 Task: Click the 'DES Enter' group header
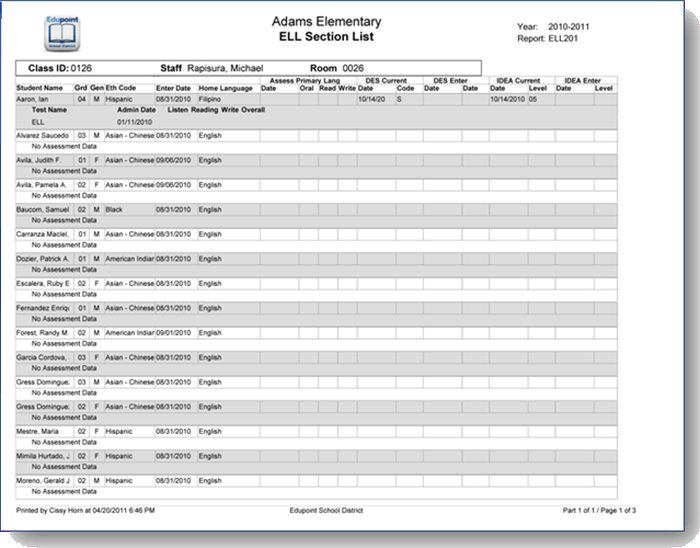click(x=450, y=81)
